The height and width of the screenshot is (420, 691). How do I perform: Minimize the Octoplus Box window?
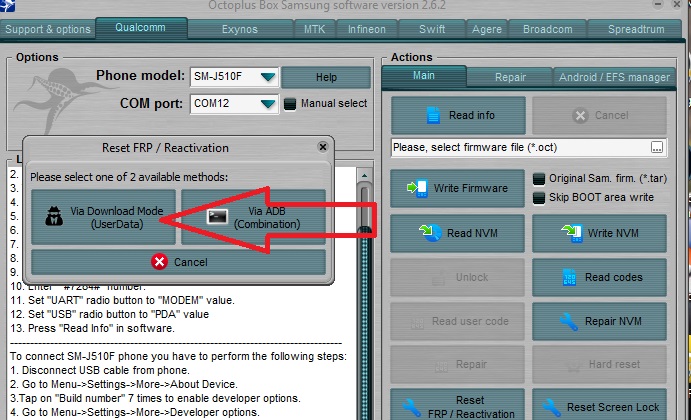click(x=658, y=4)
